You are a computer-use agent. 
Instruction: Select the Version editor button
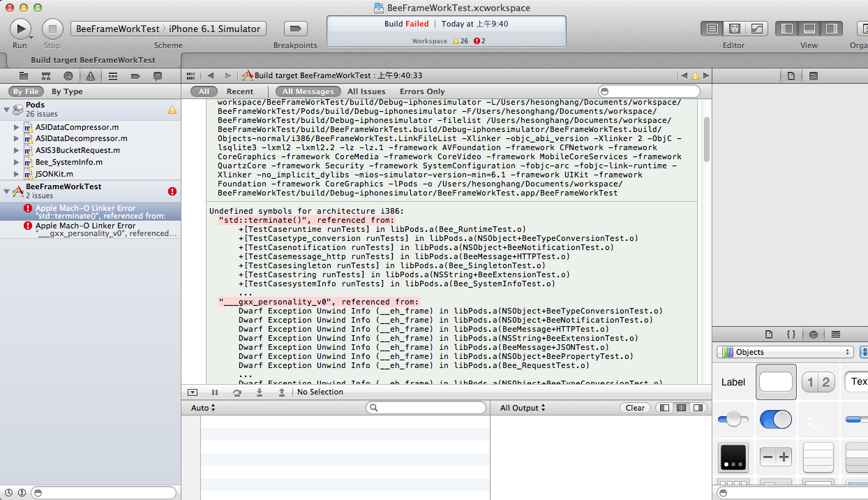tap(756, 29)
